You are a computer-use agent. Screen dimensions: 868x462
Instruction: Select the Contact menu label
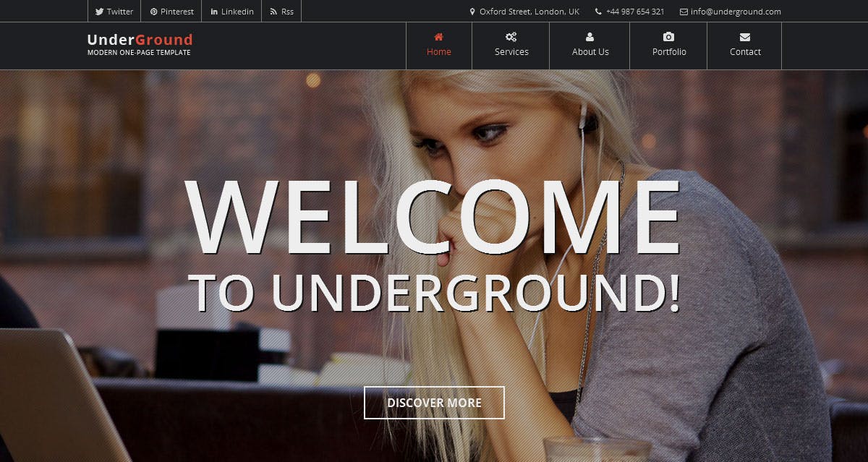point(745,52)
